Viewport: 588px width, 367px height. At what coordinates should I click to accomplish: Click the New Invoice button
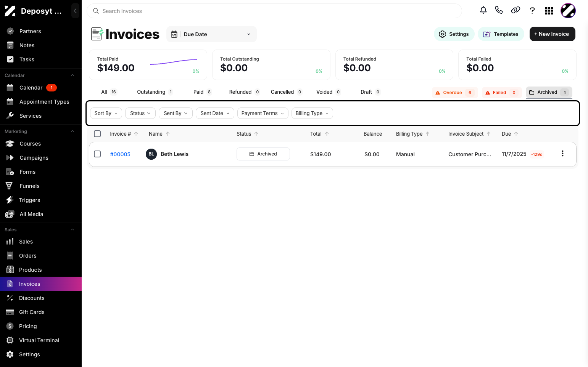(x=552, y=34)
